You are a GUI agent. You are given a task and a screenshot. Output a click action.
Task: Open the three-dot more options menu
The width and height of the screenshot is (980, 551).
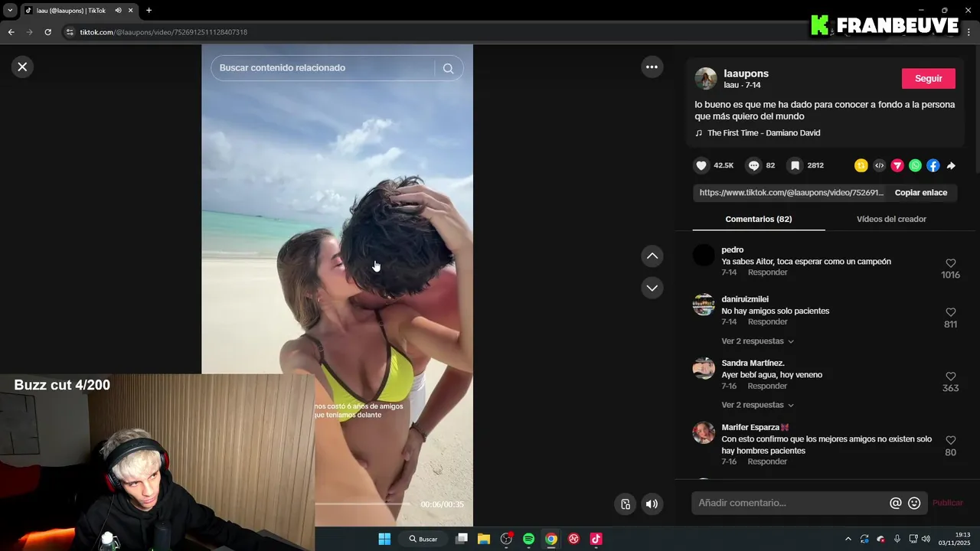(652, 67)
